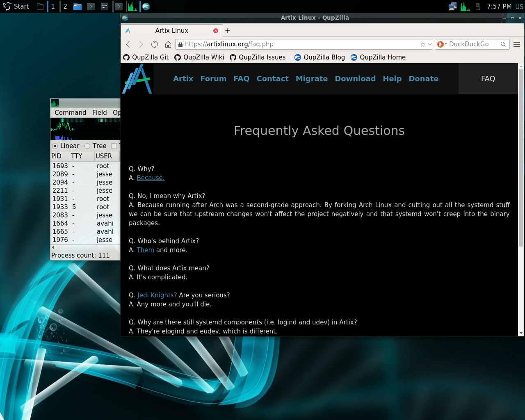This screenshot has width=525, height=420.
Task: Expand the search engine chooser dropdown arrow
Action: (446, 44)
